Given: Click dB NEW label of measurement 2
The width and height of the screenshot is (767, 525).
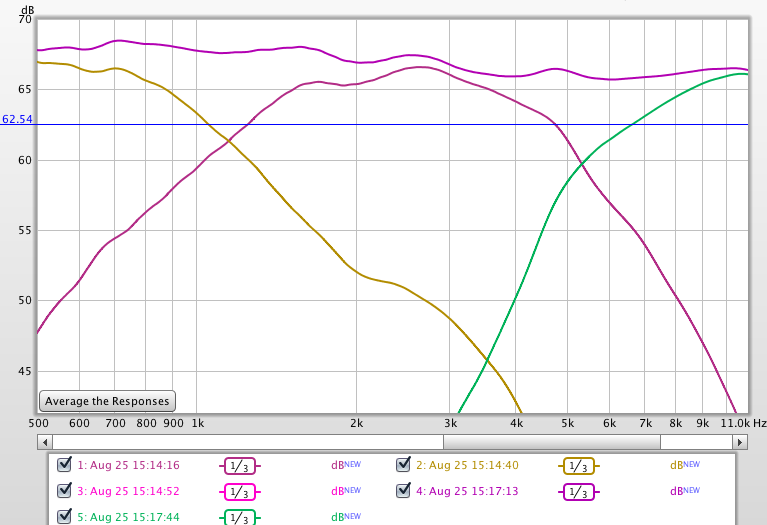Looking at the screenshot, I should click(684, 465).
